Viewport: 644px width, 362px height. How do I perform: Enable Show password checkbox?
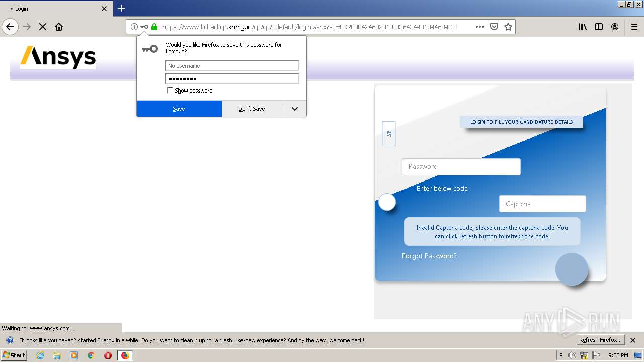click(x=170, y=90)
